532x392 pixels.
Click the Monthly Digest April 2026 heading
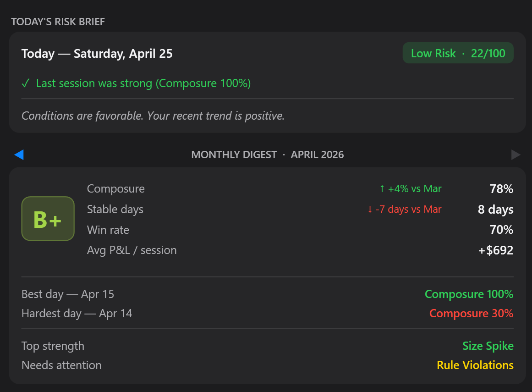(267, 155)
